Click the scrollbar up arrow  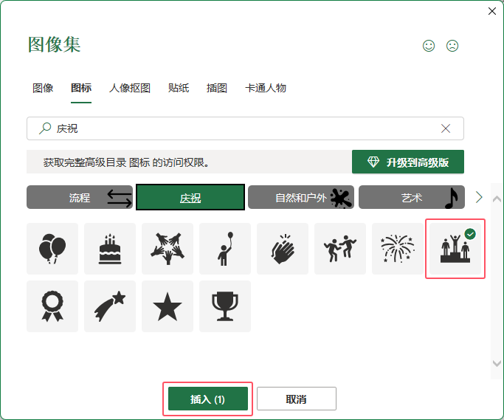[x=497, y=199]
